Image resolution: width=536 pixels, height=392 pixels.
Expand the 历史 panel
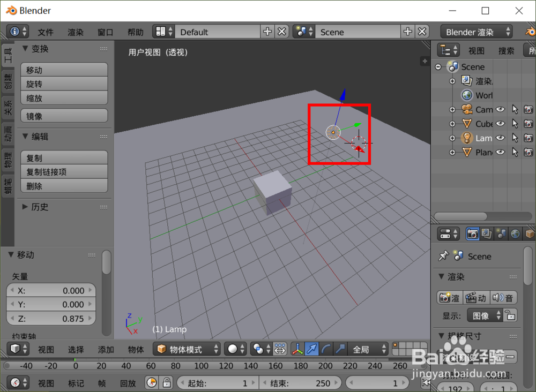[25, 207]
